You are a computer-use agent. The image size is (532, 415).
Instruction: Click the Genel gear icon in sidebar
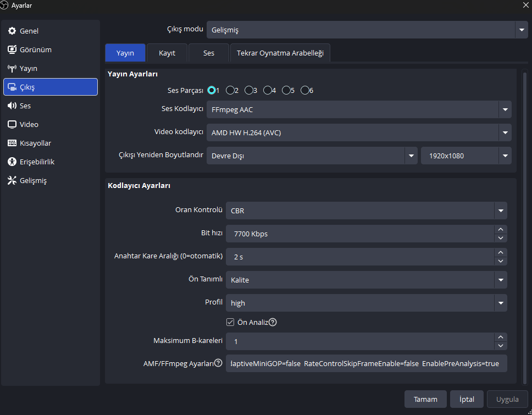[x=12, y=31]
